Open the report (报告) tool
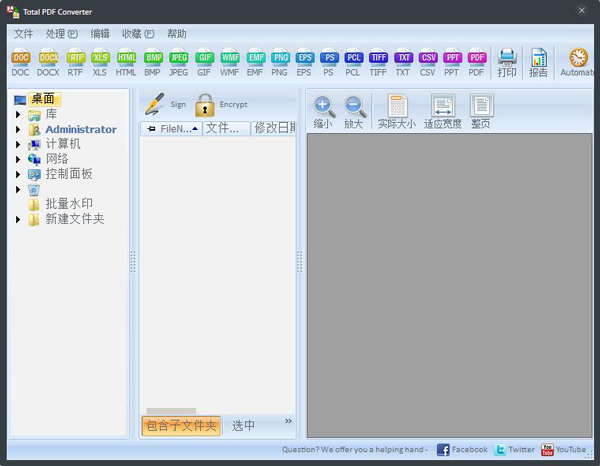 [x=538, y=63]
